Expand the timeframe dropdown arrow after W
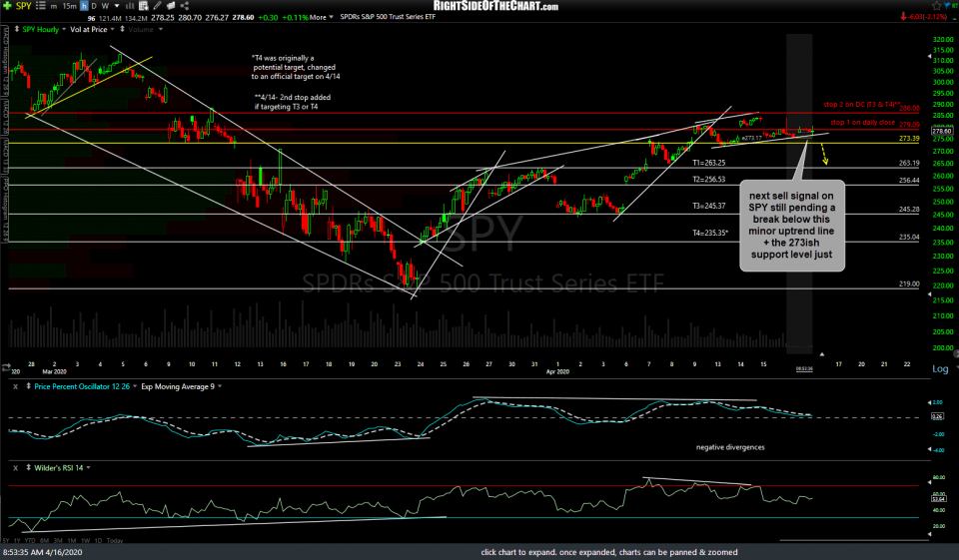The width and height of the screenshot is (959, 560). click(x=117, y=6)
